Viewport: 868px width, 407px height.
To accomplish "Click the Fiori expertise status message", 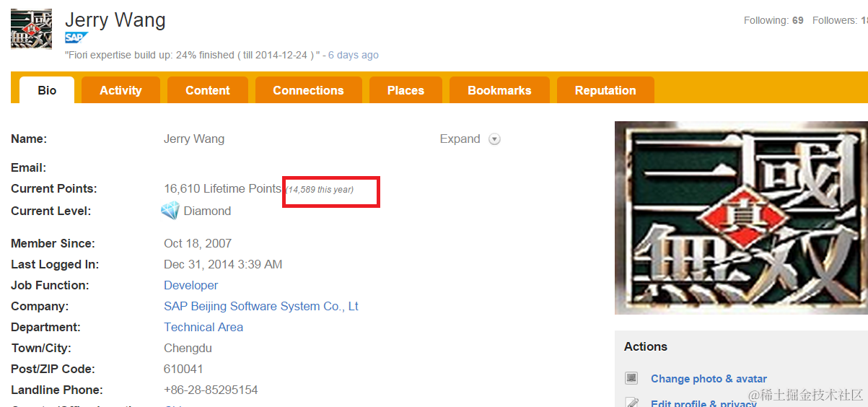I will click(x=193, y=55).
